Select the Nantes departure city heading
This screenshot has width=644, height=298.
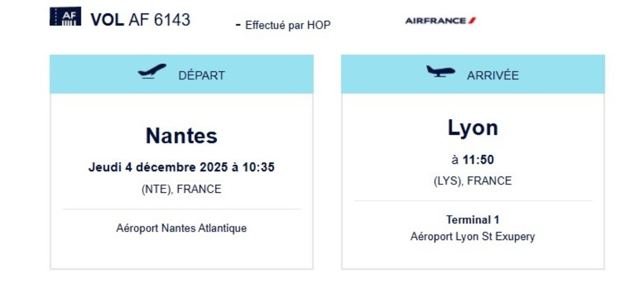(181, 135)
